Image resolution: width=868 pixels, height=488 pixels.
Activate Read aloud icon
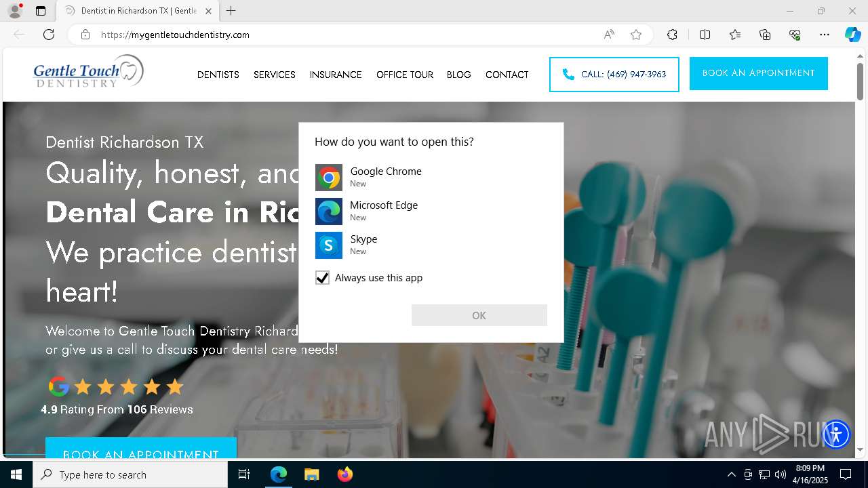609,35
